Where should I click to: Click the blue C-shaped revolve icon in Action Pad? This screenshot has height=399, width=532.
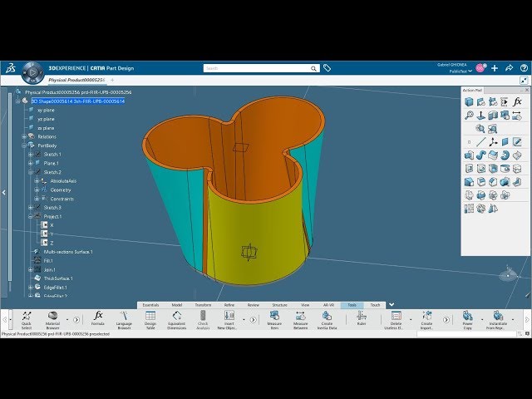tap(505, 155)
